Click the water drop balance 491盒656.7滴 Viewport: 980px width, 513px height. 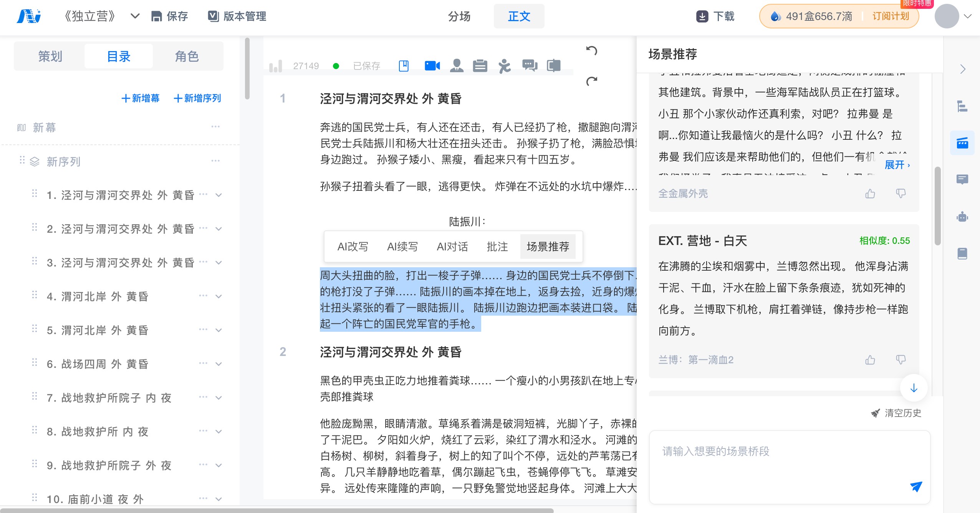click(x=811, y=16)
